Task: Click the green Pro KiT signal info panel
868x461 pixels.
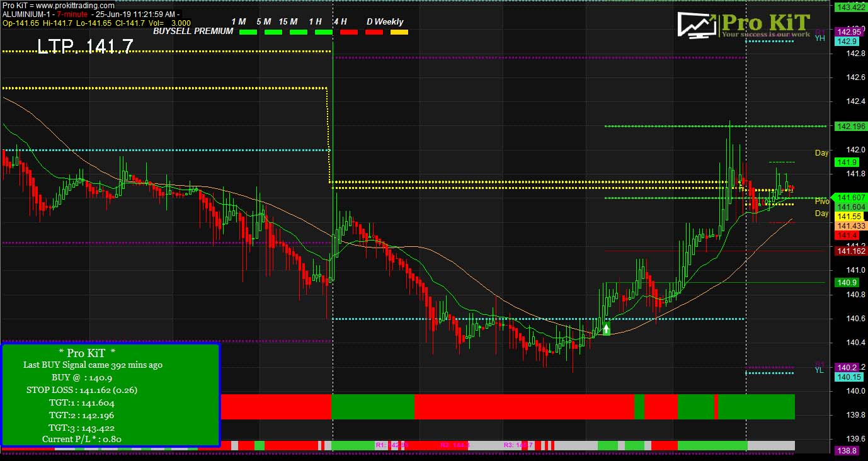Action: click(x=111, y=395)
